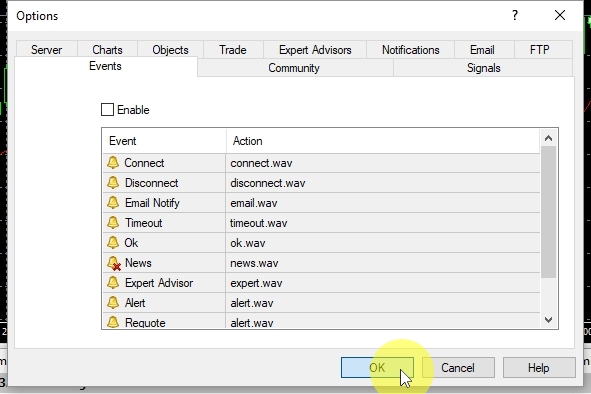Click the Event column header

164,141
